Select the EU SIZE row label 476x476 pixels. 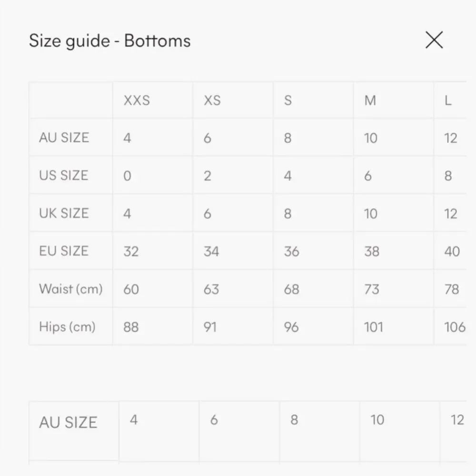point(64,251)
